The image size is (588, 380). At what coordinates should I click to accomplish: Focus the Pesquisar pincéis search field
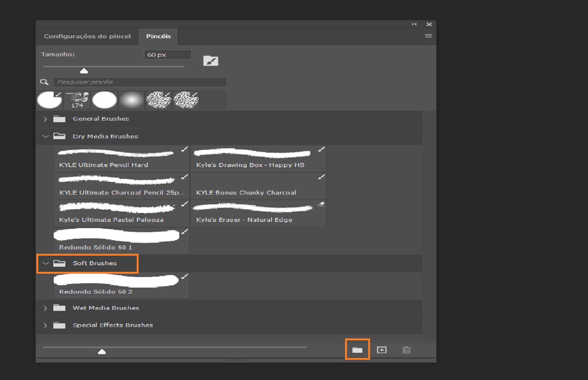(x=140, y=82)
